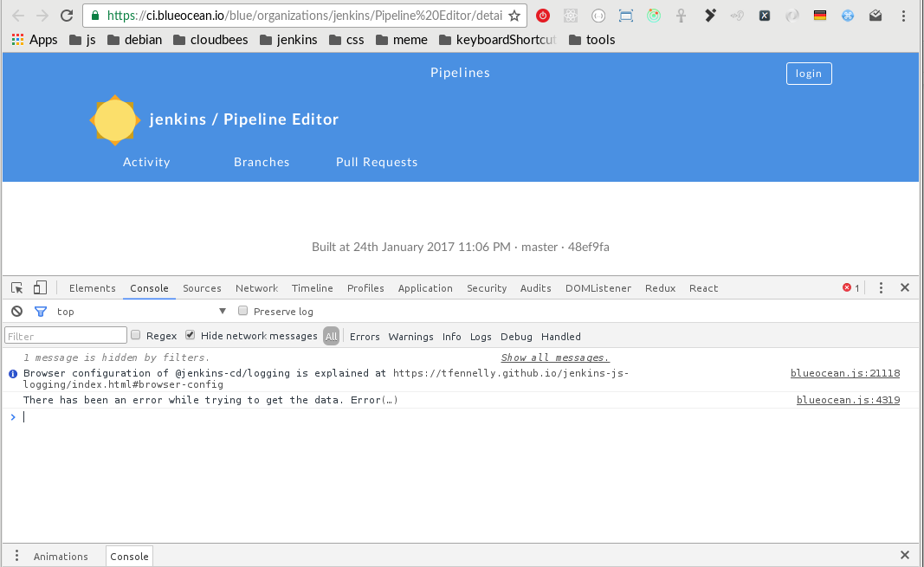Click the red error count indicator
The image size is (924, 567).
(x=851, y=288)
